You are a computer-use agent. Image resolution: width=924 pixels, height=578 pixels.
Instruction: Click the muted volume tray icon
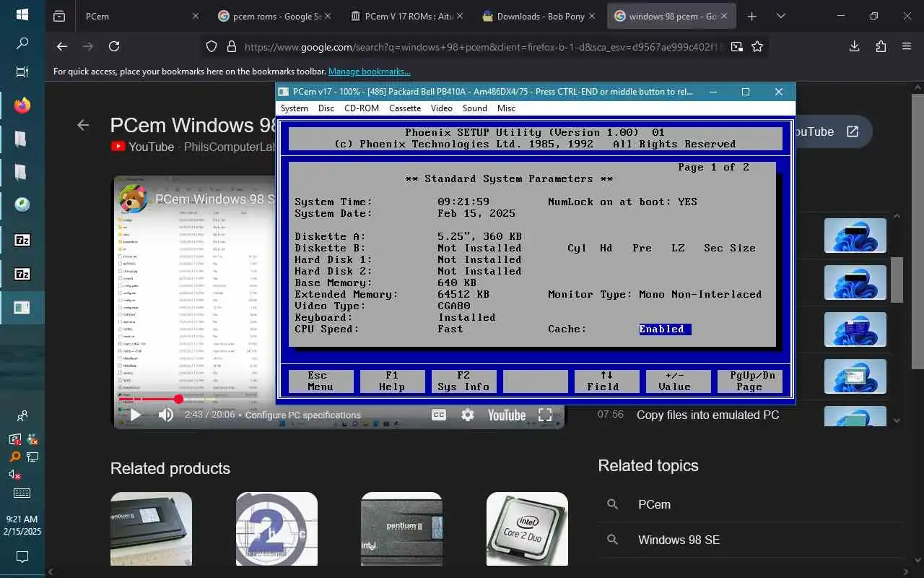(14, 475)
